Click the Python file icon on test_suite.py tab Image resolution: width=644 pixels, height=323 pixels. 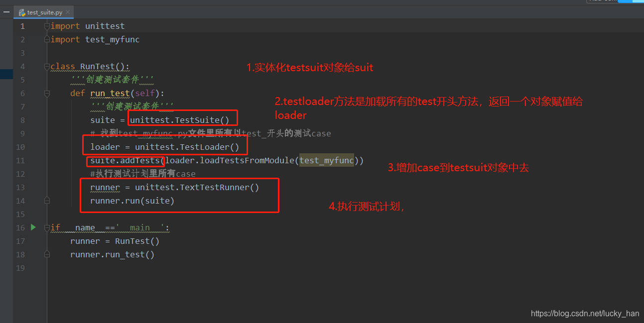[22, 12]
